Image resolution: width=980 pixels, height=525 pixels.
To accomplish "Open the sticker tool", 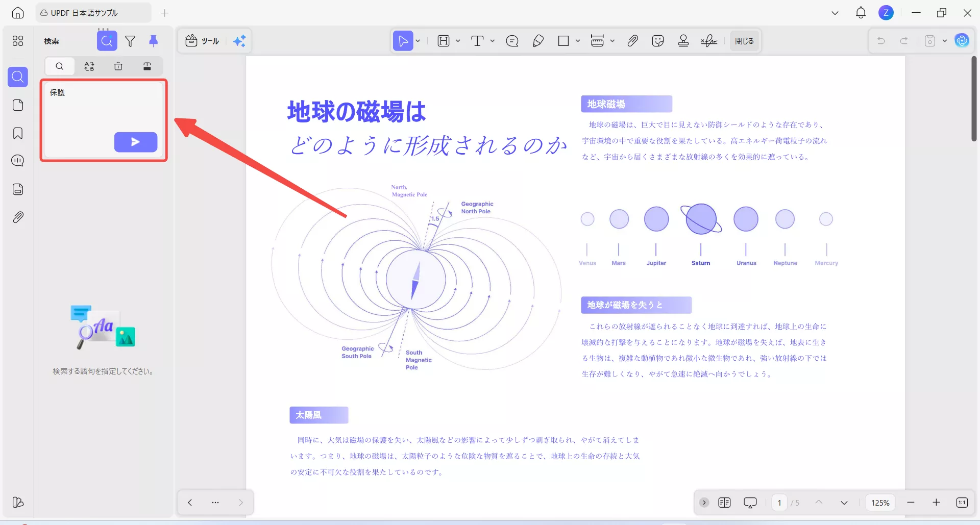I will [x=658, y=41].
